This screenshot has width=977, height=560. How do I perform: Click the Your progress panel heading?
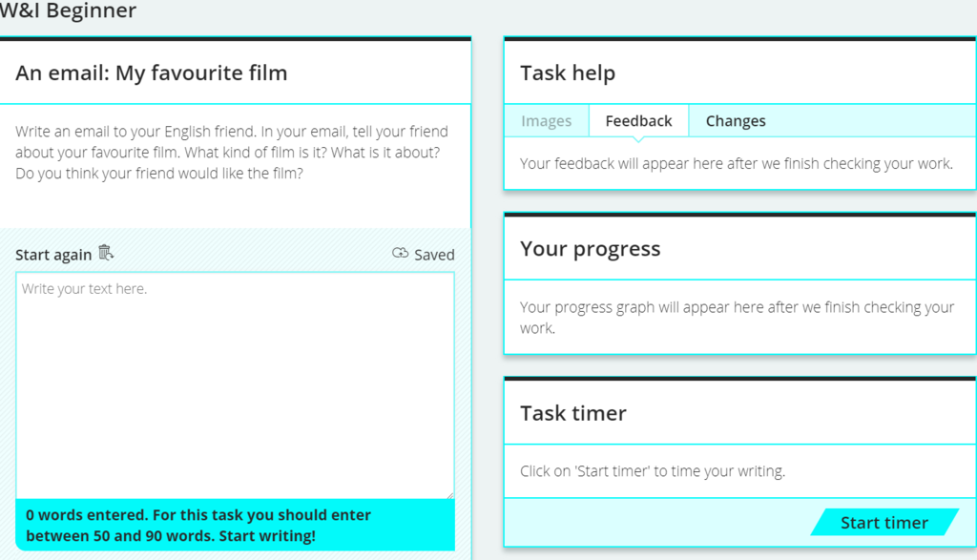coord(590,249)
